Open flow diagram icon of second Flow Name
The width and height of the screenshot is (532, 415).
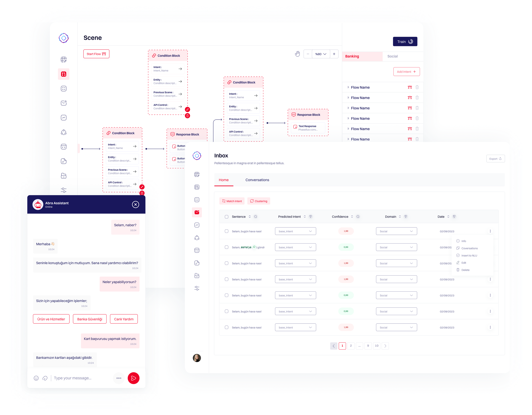tap(410, 98)
